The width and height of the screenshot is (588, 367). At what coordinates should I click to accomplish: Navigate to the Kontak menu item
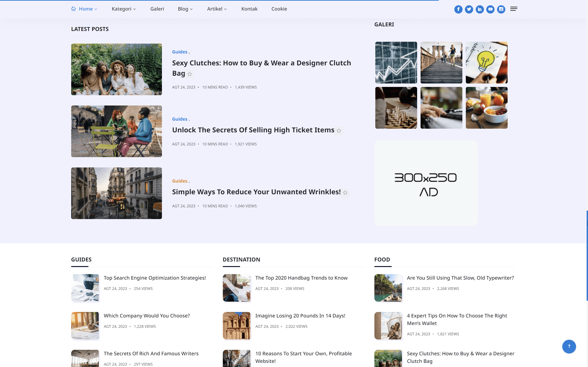coord(249,9)
